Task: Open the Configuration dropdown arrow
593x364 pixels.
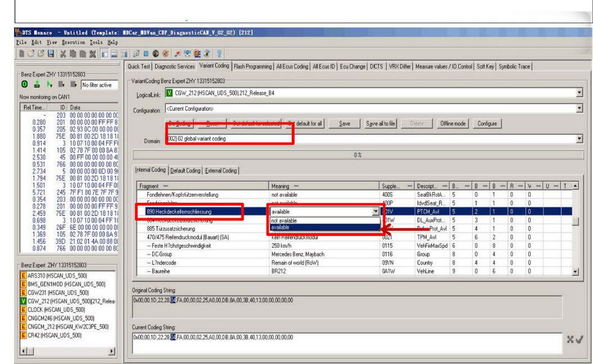Action: 579,108
